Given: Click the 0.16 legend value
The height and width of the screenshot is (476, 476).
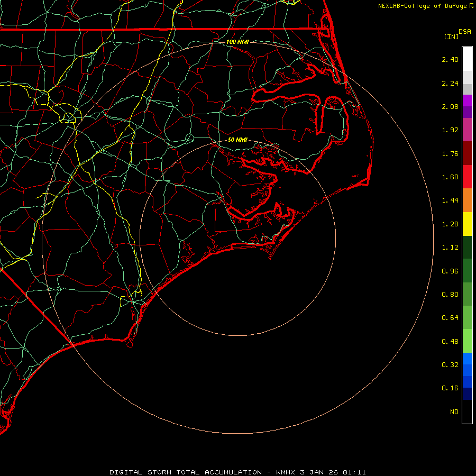Looking at the screenshot, I should click(x=450, y=388).
